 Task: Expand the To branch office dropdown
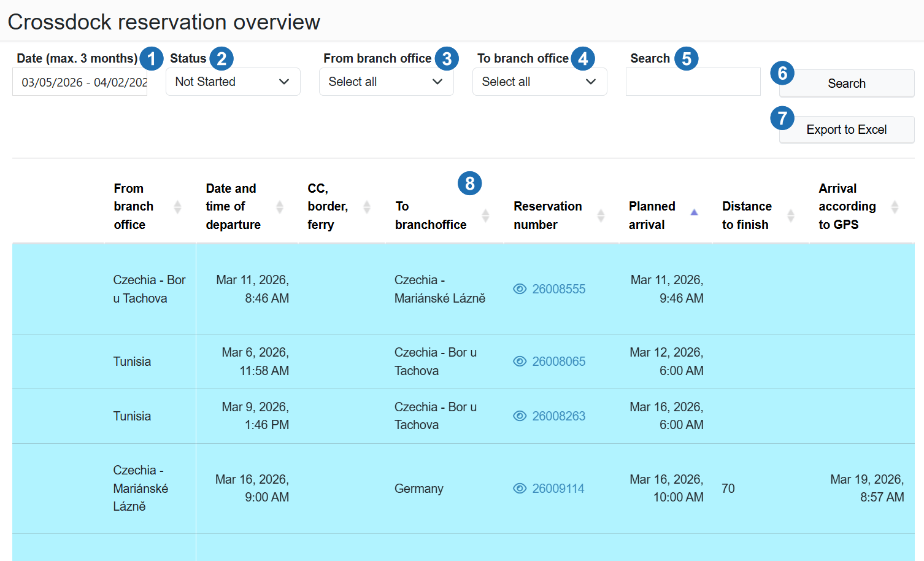[x=539, y=82]
